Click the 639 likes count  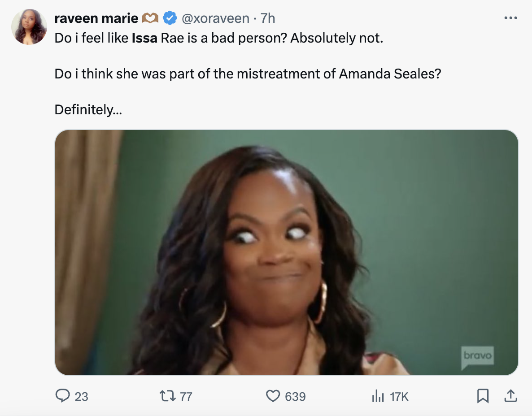click(x=294, y=396)
